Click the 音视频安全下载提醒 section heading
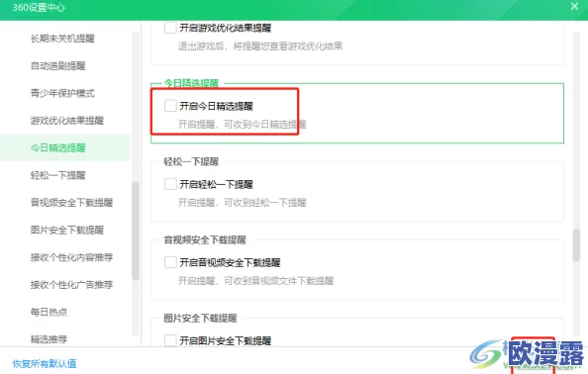 point(205,239)
